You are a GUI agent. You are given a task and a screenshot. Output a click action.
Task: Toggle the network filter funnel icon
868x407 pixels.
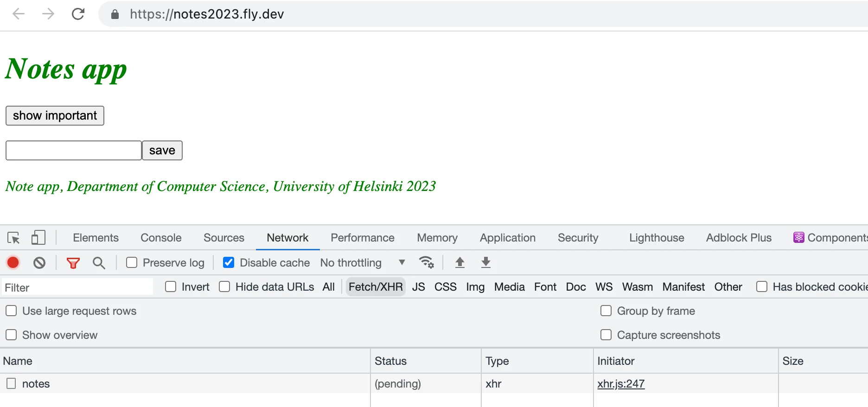tap(73, 263)
